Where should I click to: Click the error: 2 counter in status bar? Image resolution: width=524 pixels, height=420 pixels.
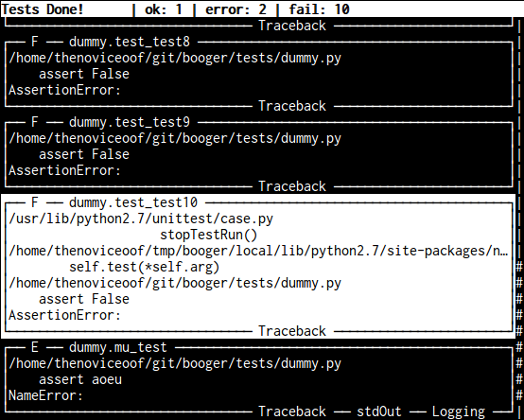(x=236, y=9)
